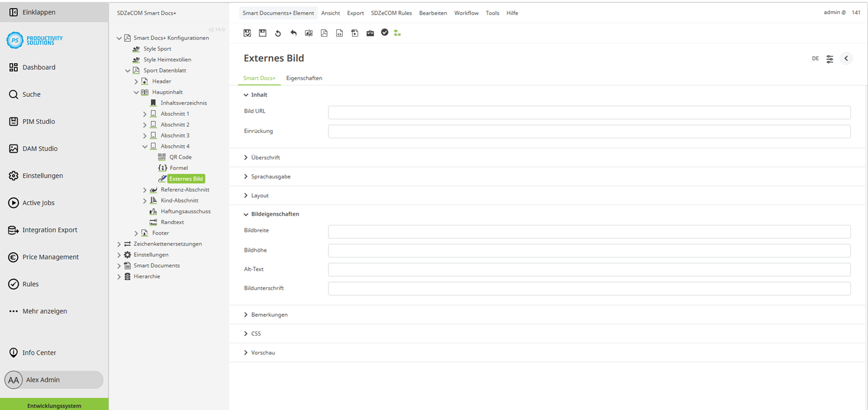The height and width of the screenshot is (410, 868).
Task: Click the code file export icon
Action: click(x=339, y=33)
